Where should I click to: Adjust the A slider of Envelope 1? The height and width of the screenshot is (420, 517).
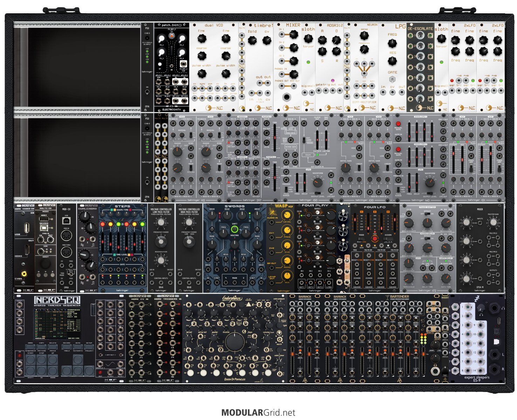(x=409, y=132)
